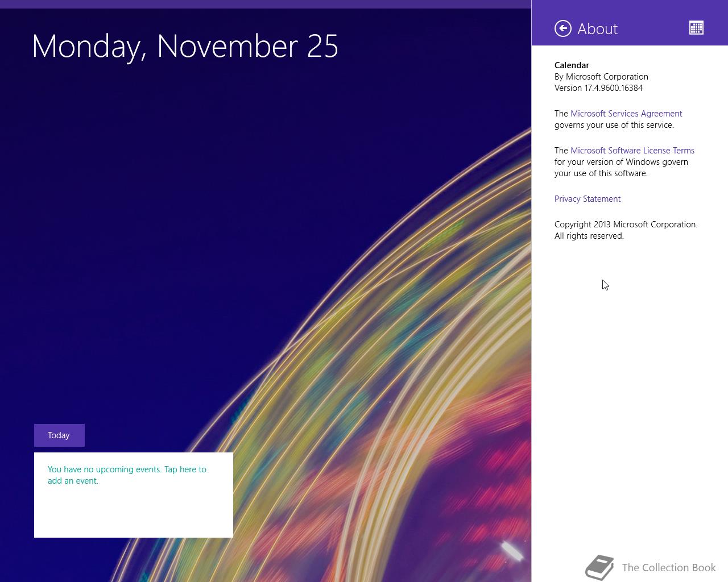The image size is (728, 582).
Task: Click the 'By Microsoft Corporation' text
Action: [601, 77]
